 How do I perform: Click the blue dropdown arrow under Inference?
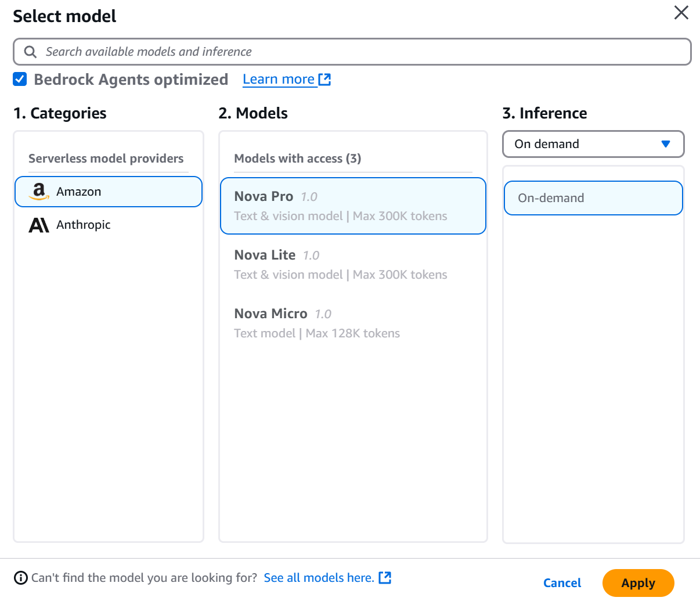pyautogui.click(x=666, y=144)
